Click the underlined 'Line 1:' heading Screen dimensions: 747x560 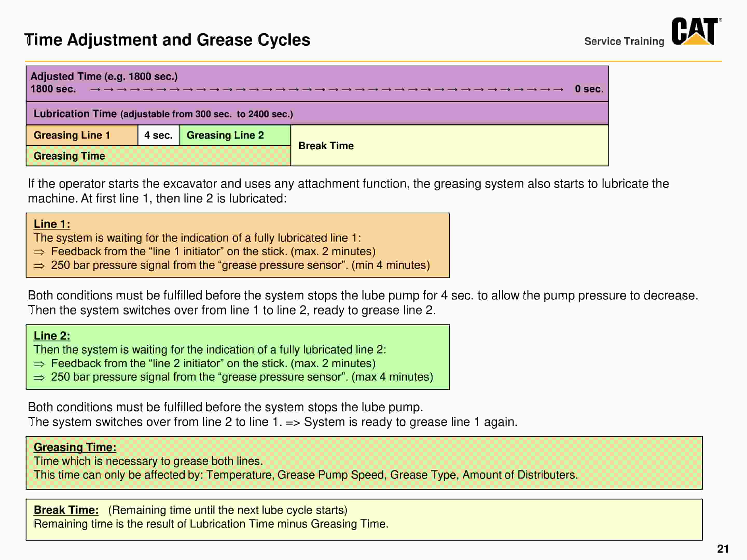[x=52, y=224]
